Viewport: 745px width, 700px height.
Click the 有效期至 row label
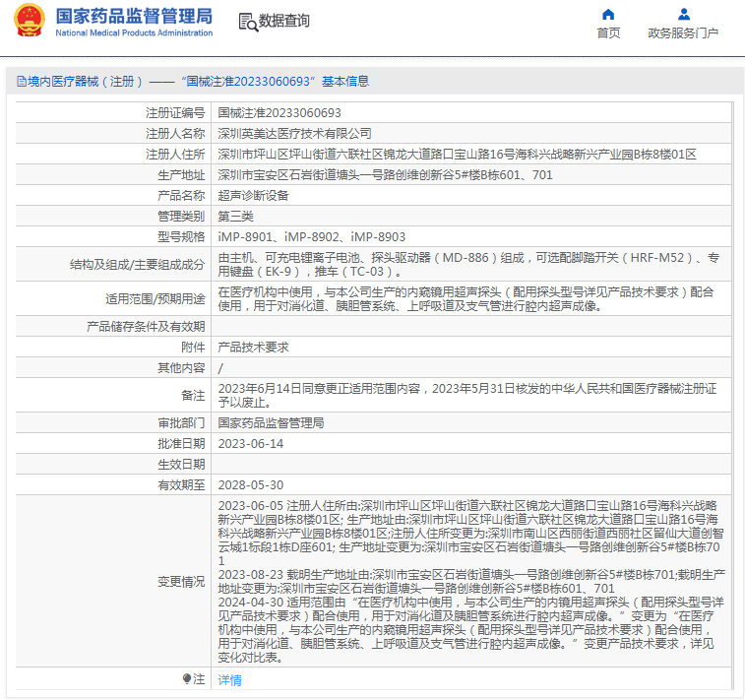click(181, 484)
